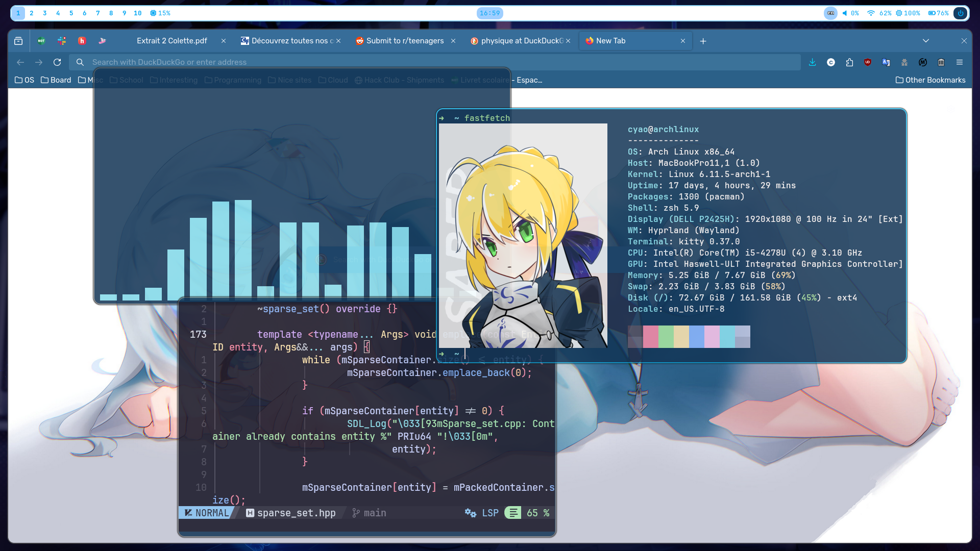This screenshot has width=980, height=551.
Task: Open a new tab with the plus button
Action: pyautogui.click(x=703, y=41)
